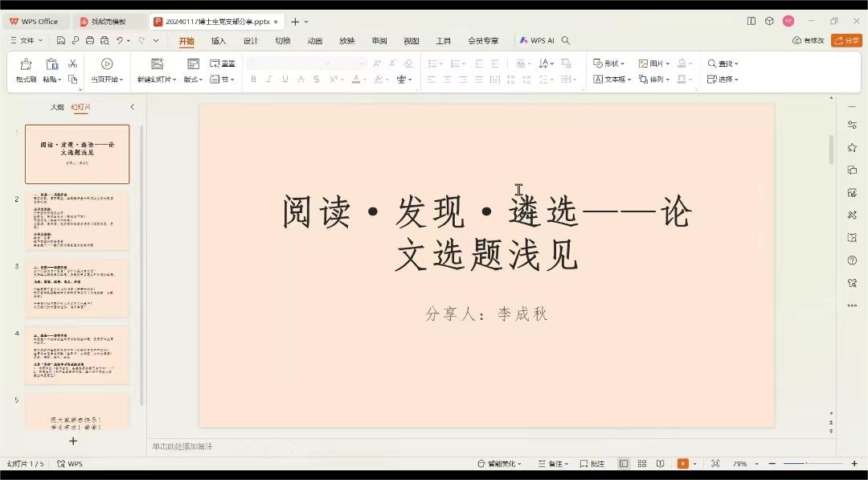
Task: Click the more (three dots) sidebar icon
Action: click(852, 306)
